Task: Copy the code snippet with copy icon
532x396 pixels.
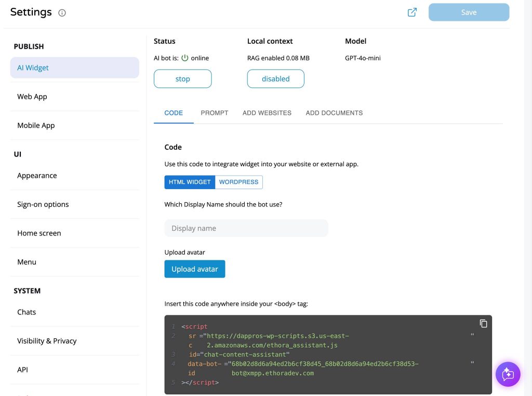Action: (x=483, y=323)
